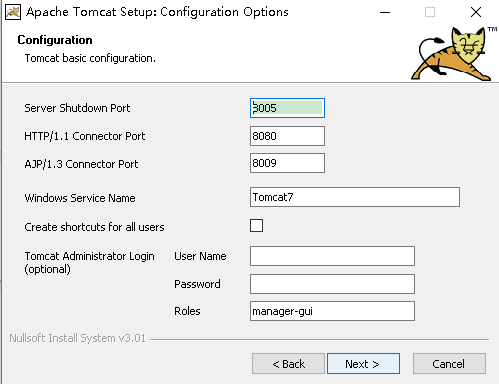499x384 pixels.
Task: Focus the administrator Password field
Action: [332, 284]
